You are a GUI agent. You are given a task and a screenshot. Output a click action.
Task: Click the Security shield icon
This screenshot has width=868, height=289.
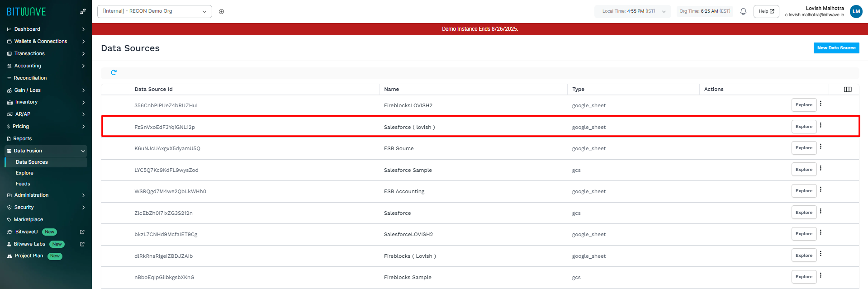coord(9,208)
